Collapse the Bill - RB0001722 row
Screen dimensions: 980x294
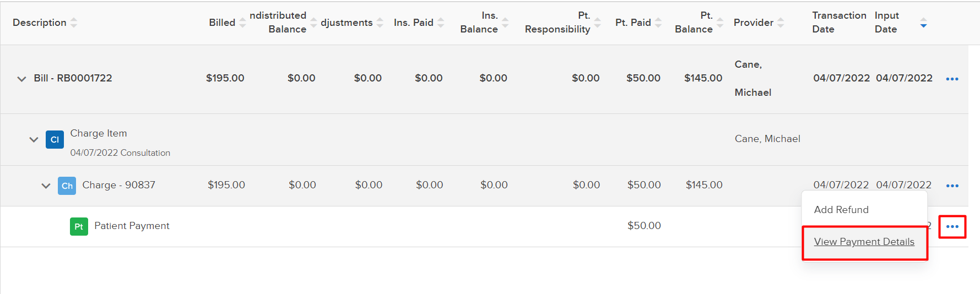point(21,79)
